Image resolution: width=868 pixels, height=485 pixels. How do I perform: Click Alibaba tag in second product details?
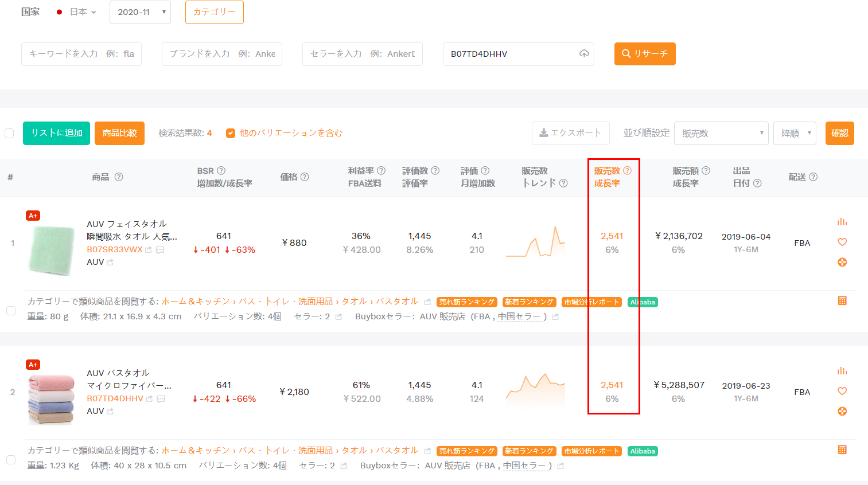(x=643, y=451)
